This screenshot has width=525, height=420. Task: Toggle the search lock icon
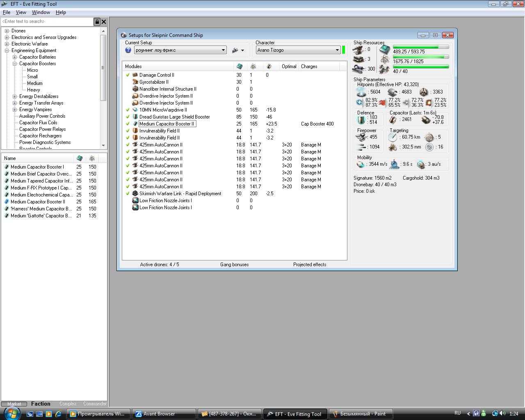pyautogui.click(x=97, y=22)
